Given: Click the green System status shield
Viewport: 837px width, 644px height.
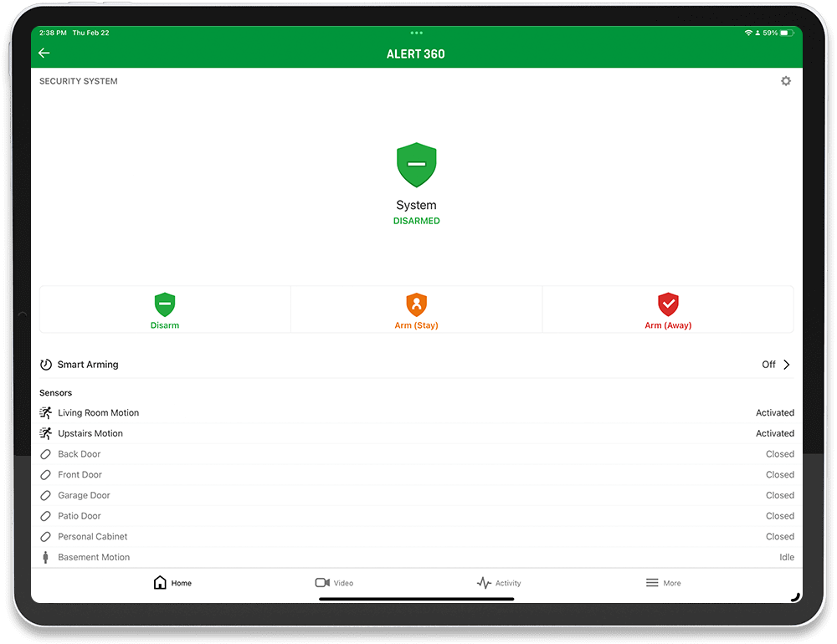Looking at the screenshot, I should click(416, 164).
